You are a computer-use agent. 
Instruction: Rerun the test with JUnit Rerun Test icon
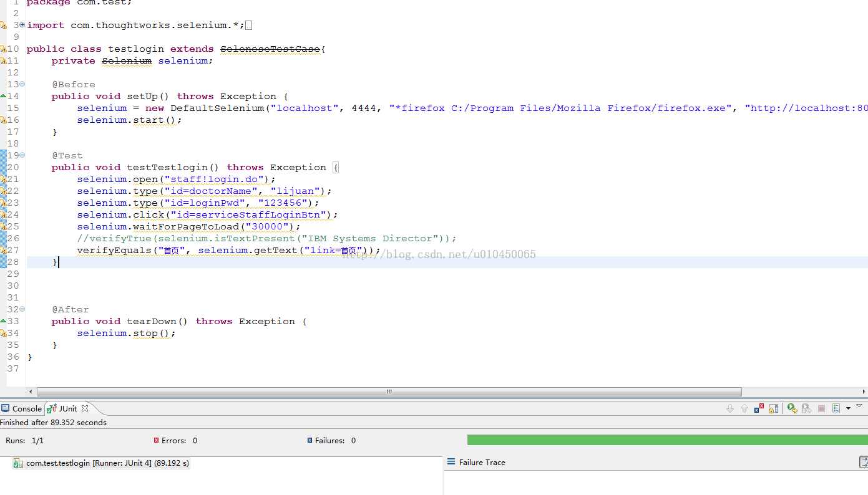(792, 408)
